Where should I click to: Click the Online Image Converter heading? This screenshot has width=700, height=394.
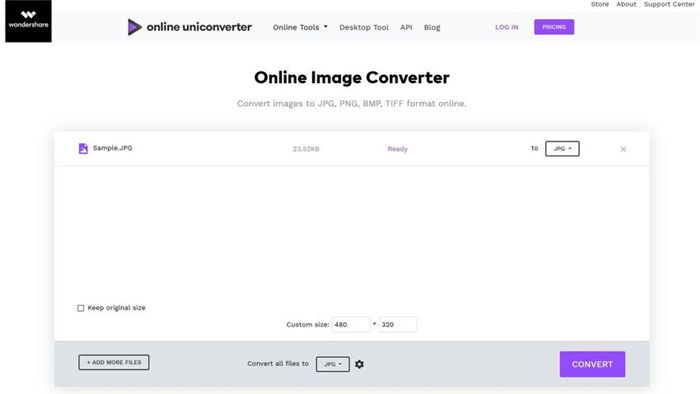click(352, 78)
